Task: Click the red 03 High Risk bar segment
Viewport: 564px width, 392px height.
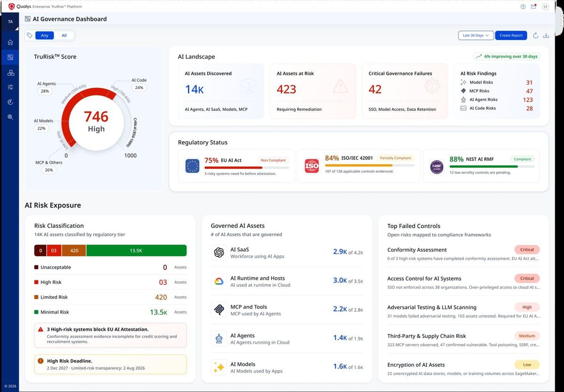Action: [x=54, y=251]
